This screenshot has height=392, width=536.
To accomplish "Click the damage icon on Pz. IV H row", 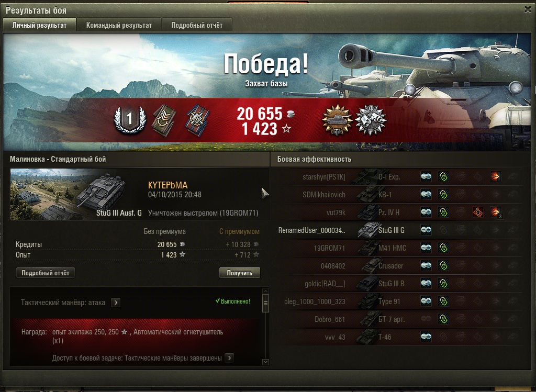I will click(x=495, y=212).
